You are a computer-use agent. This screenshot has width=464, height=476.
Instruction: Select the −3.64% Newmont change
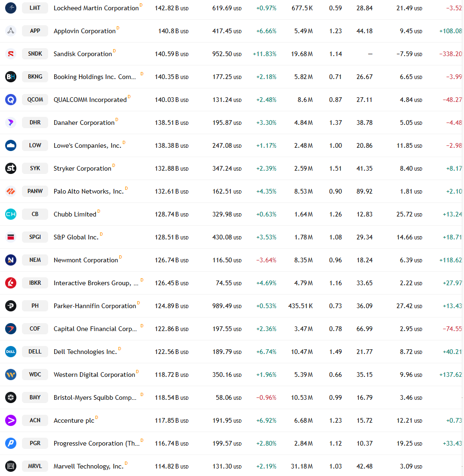(x=266, y=260)
